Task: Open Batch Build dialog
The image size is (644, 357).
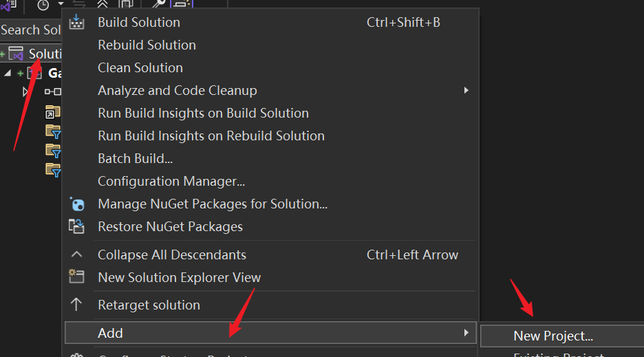Action: 135,158
